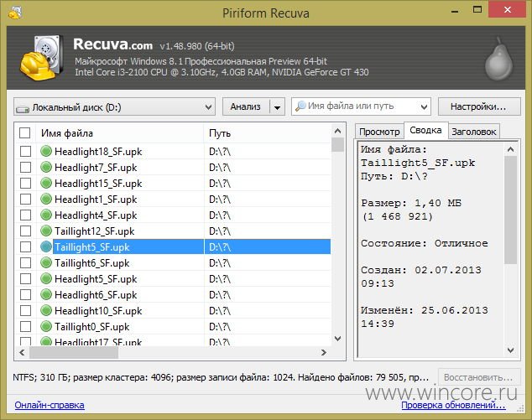Viewport: 532px width, 420px height.
Task: Check the box for Headlight15_SF.upk
Action: coord(25,183)
